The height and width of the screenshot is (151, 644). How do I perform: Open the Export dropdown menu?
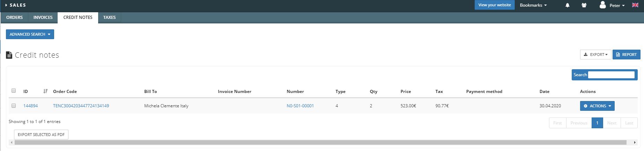point(595,55)
